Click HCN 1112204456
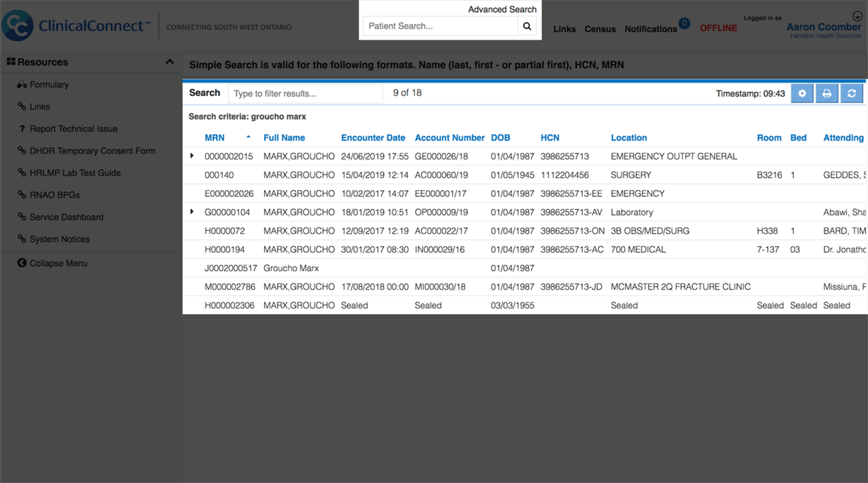Screen dimensions: 868x483 point(565,175)
